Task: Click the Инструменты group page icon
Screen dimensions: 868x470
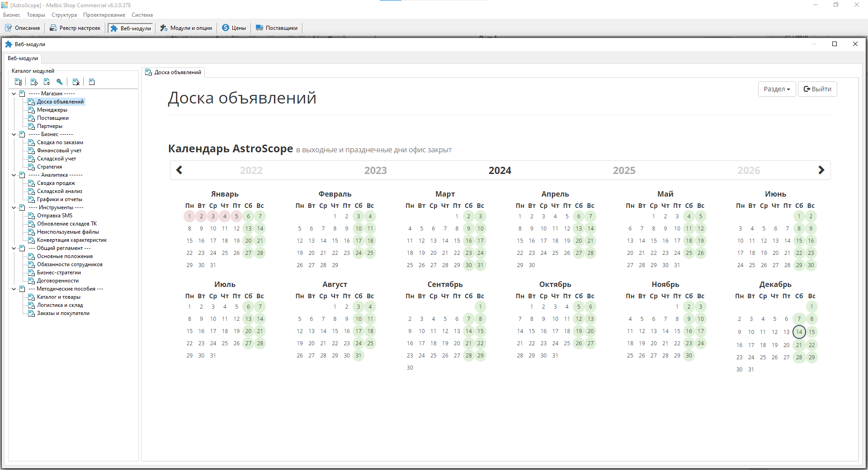Action: (x=22, y=207)
